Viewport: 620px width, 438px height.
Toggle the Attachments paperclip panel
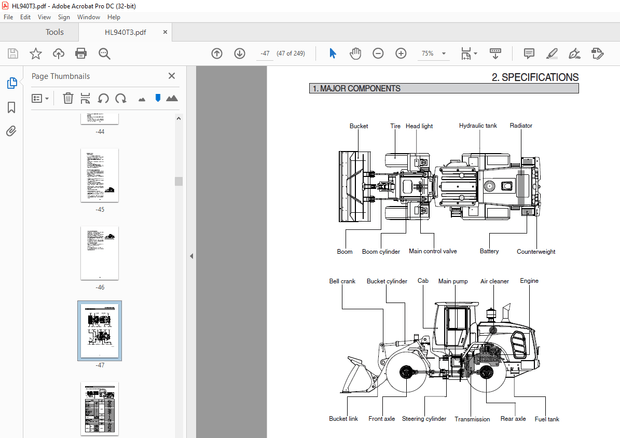tap(12, 131)
